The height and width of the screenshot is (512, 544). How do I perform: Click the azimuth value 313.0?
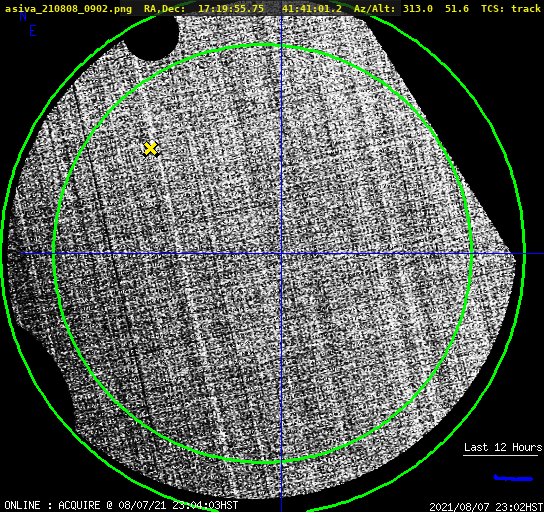coord(418,9)
